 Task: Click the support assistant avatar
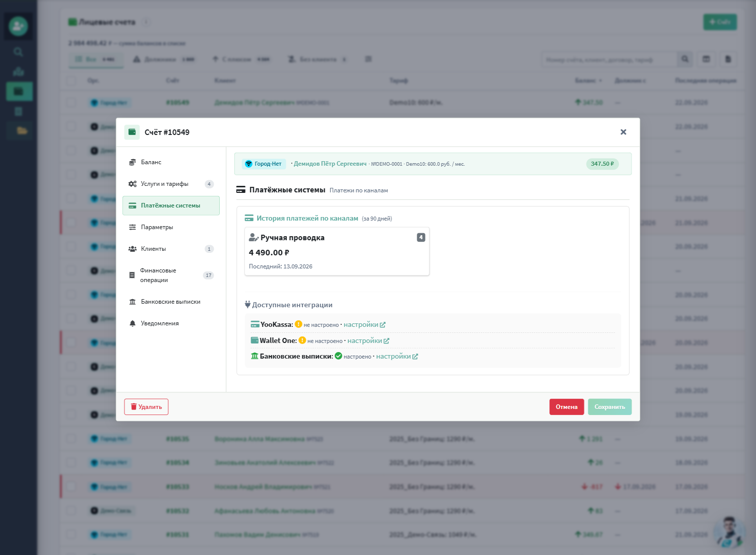pos(730,532)
